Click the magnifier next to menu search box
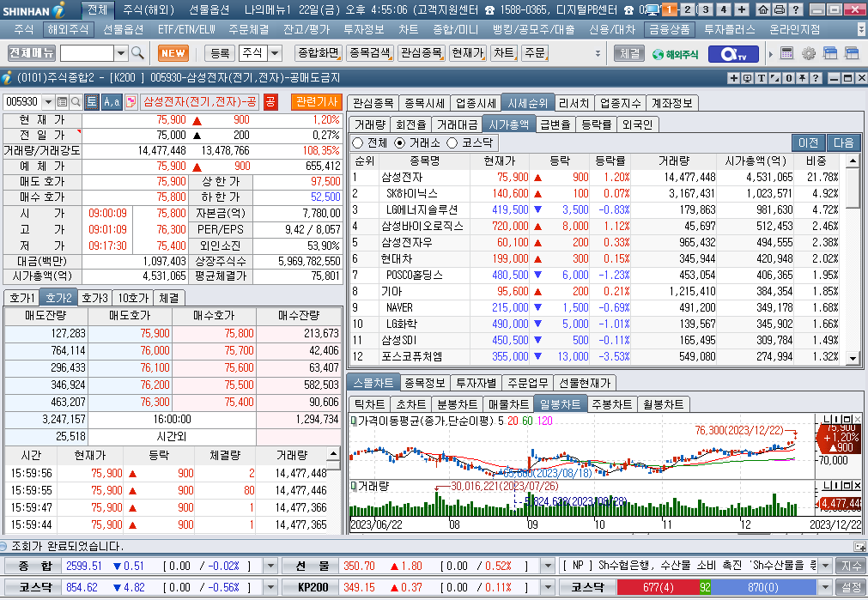Screen dimensions: 868x600 coord(137,53)
